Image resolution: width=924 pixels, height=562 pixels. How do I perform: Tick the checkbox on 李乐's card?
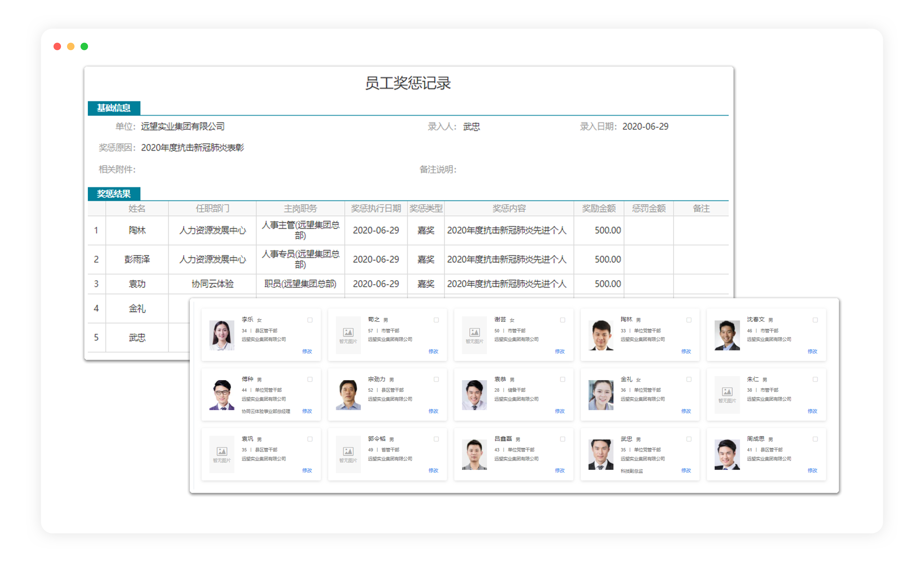click(310, 320)
